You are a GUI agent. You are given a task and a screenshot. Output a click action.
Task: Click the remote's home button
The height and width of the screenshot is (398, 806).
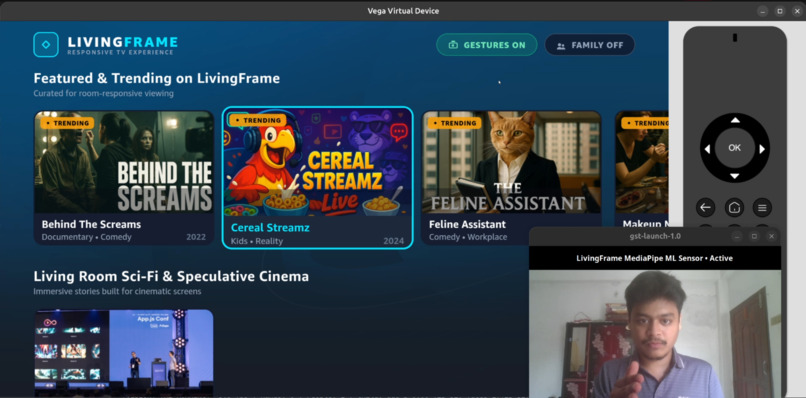[734, 208]
